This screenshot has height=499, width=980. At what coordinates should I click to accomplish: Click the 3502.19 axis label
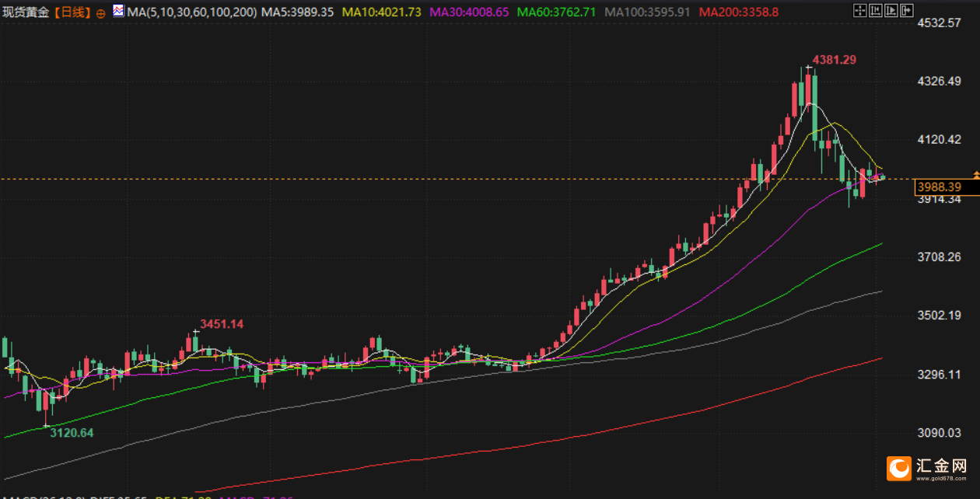tap(940, 316)
